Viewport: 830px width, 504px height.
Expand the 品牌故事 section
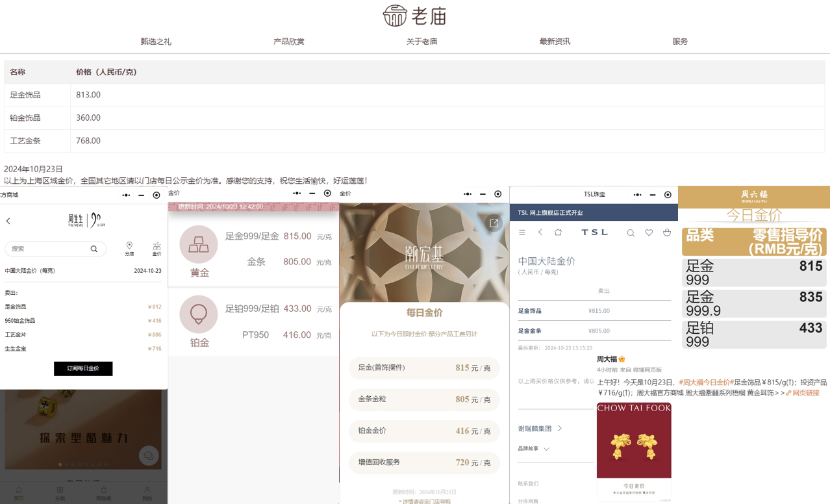click(x=534, y=449)
